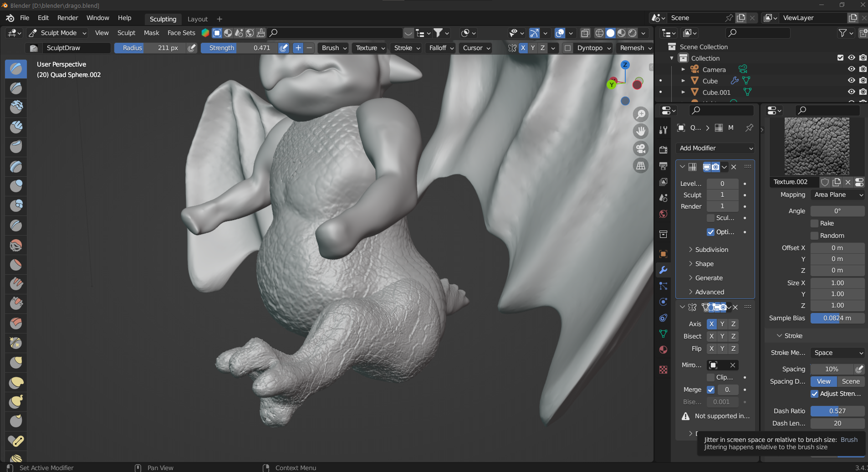The height and width of the screenshot is (472, 868).
Task: Click the Texture properties checkerboard tab
Action: pyautogui.click(x=663, y=369)
